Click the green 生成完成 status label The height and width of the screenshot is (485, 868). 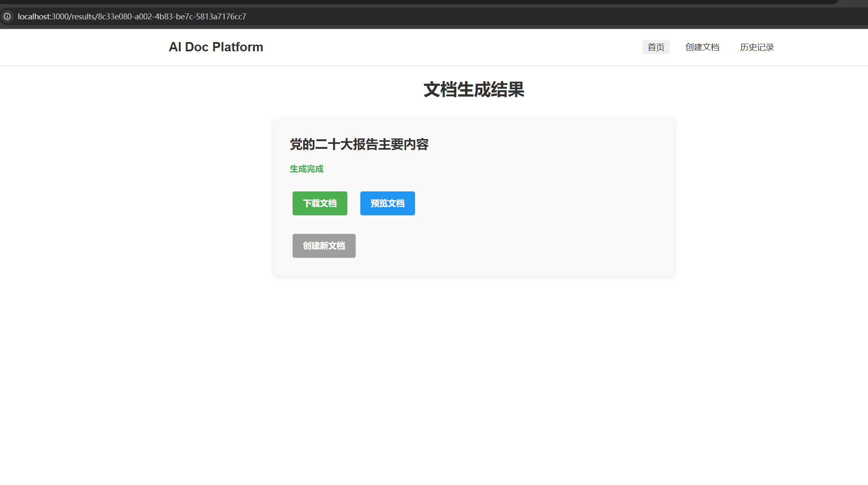pyautogui.click(x=306, y=169)
